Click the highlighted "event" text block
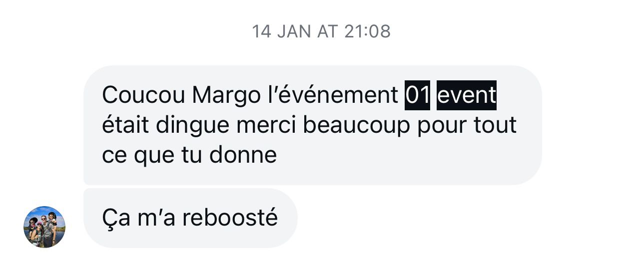Viewport: 644px width, 264px height. pyautogui.click(x=467, y=95)
